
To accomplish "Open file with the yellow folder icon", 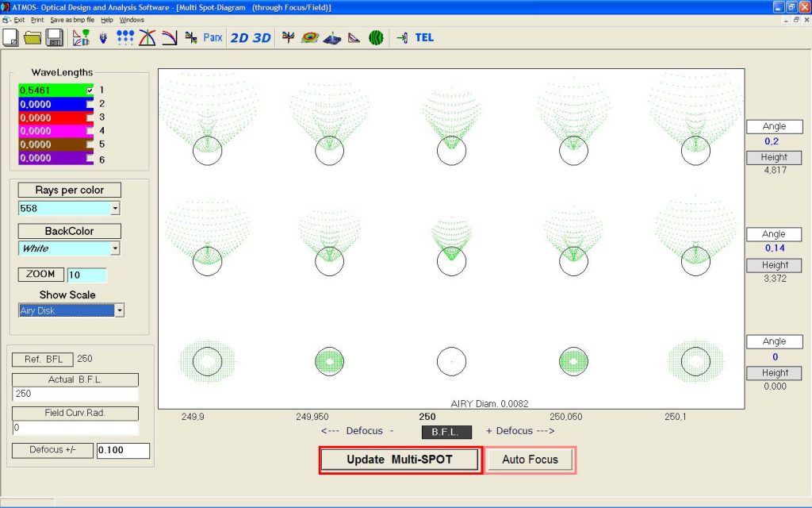I will coord(33,37).
